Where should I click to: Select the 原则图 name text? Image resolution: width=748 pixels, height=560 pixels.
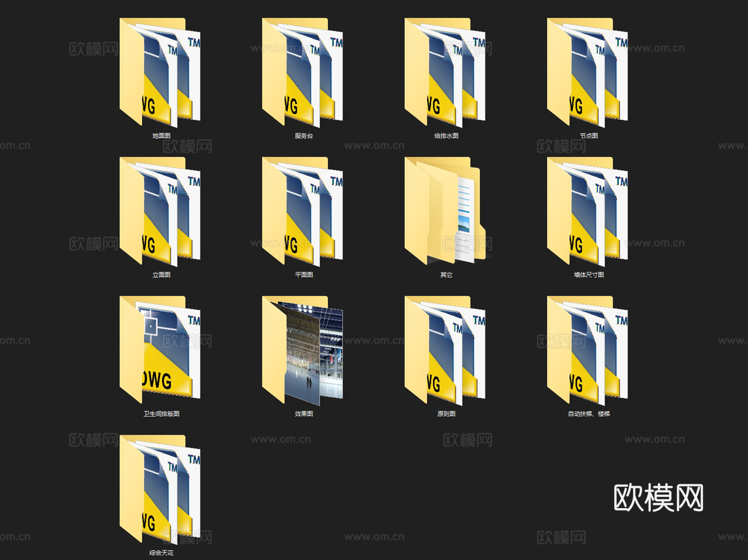(x=446, y=414)
